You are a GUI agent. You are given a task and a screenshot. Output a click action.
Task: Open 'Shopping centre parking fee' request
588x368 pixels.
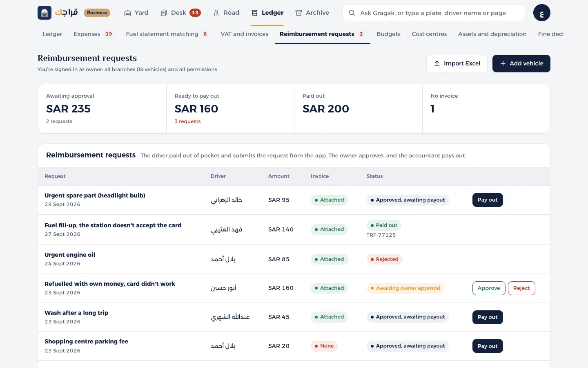(x=86, y=341)
